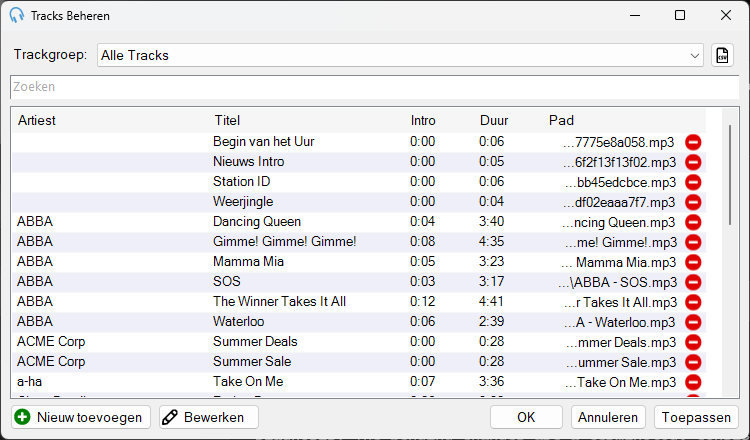Click the a-ha artist cell
This screenshot has width=750, height=440.
(x=29, y=382)
